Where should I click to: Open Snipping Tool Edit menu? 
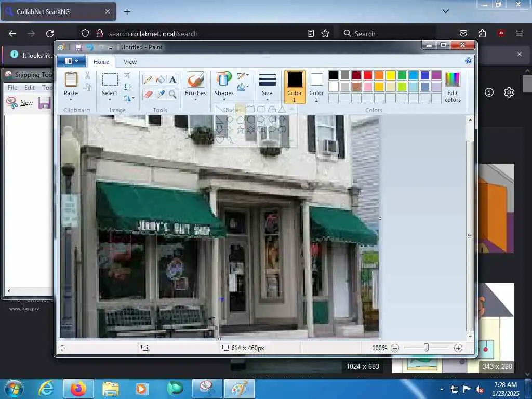coord(30,87)
